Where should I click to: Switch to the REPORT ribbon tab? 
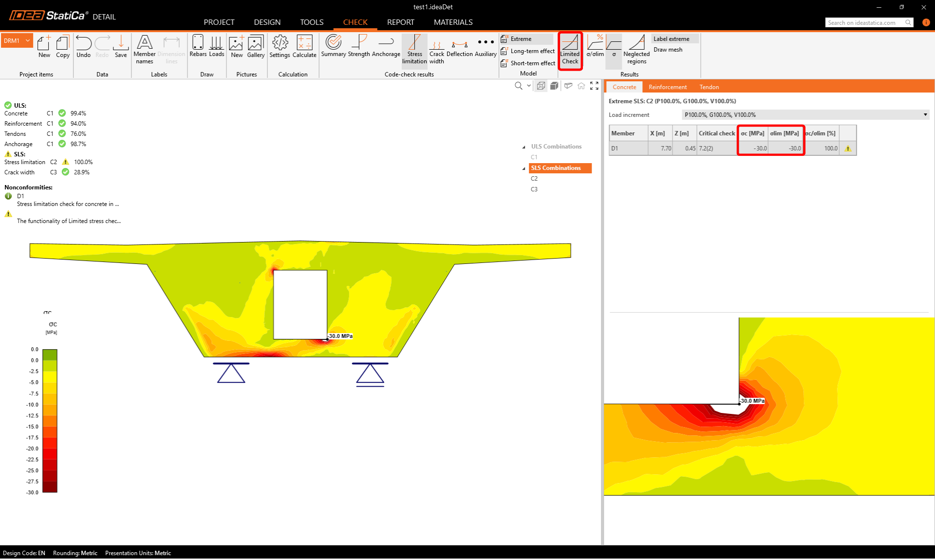400,22
